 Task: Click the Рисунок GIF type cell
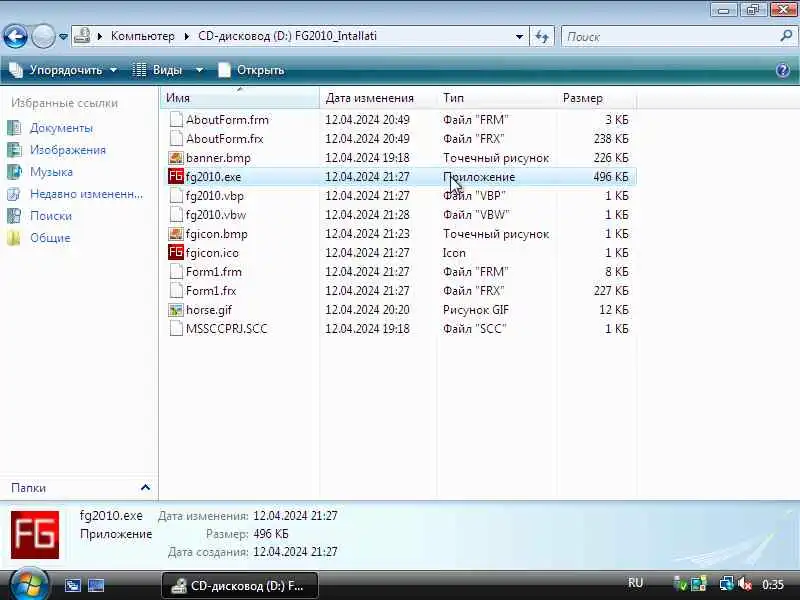[476, 310]
